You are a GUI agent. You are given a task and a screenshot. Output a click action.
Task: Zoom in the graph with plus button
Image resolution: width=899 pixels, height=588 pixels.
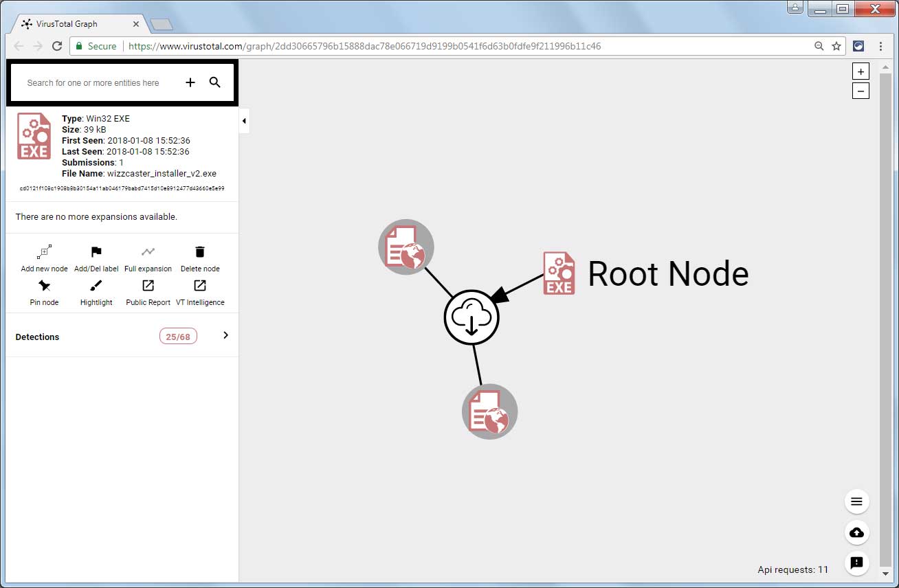coord(861,71)
